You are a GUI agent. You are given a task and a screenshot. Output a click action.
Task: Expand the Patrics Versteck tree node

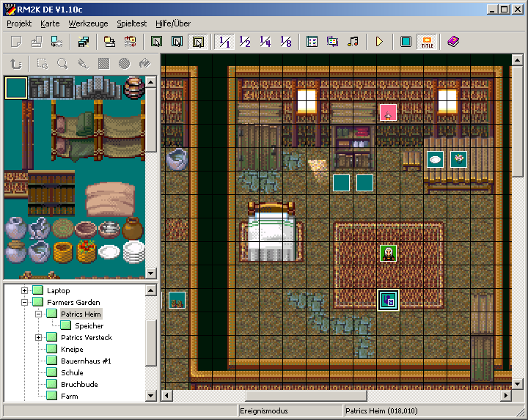(x=39, y=337)
